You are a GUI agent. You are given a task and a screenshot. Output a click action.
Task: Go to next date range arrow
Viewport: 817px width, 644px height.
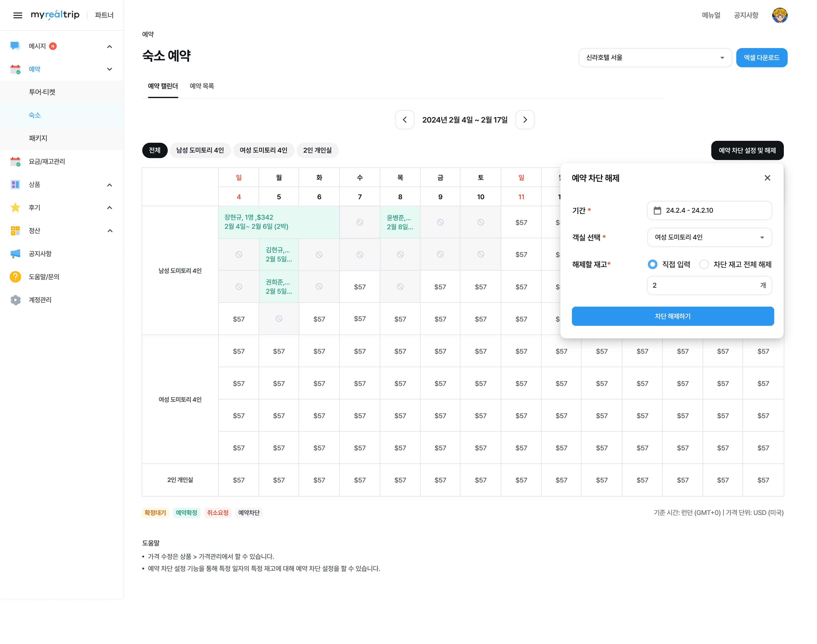tap(524, 119)
